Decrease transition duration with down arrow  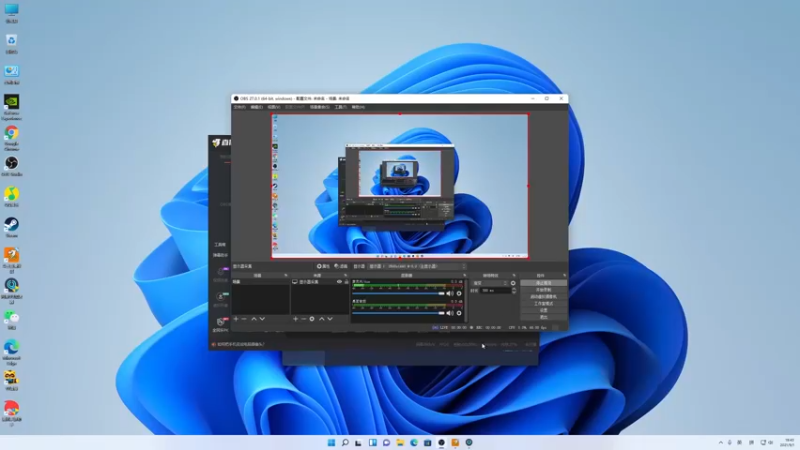coord(514,292)
